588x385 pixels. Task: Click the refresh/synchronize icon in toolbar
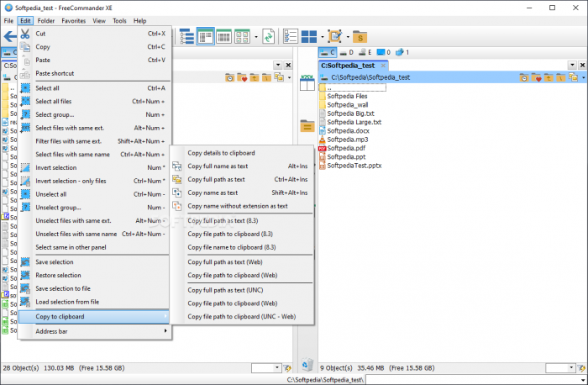tap(268, 36)
